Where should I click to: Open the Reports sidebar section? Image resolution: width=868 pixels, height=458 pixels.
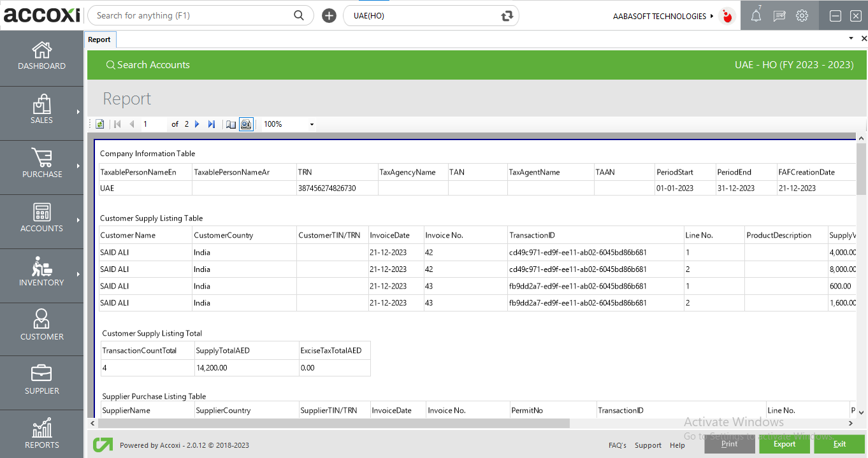(42, 433)
